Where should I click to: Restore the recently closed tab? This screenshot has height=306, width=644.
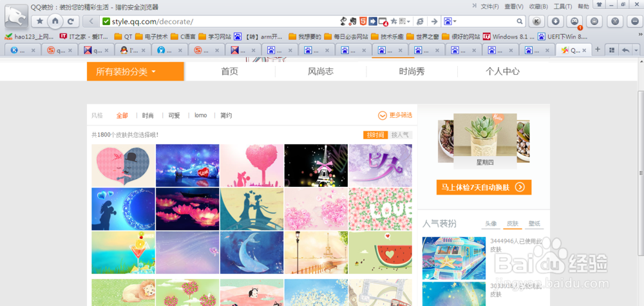pyautogui.click(x=625, y=50)
